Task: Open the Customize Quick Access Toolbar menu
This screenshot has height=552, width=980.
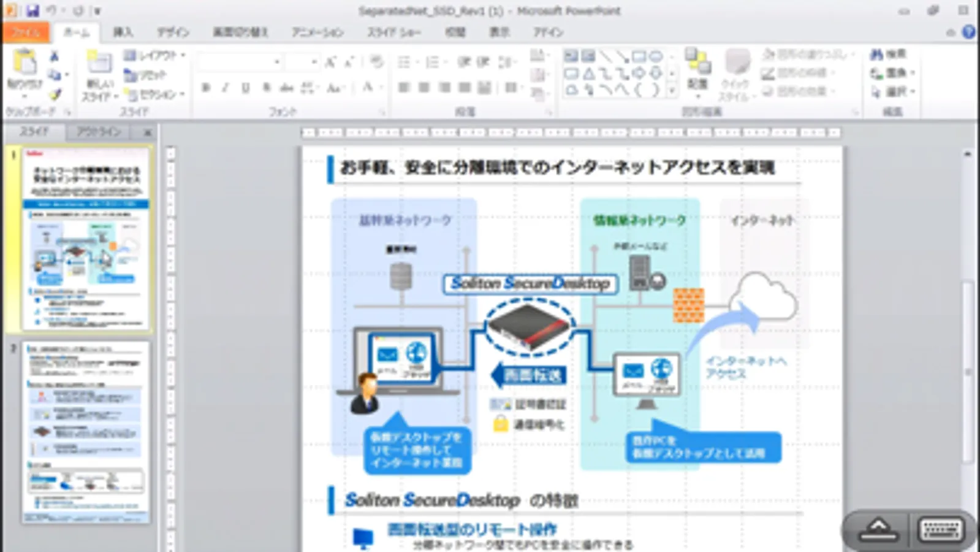Action: [x=97, y=11]
